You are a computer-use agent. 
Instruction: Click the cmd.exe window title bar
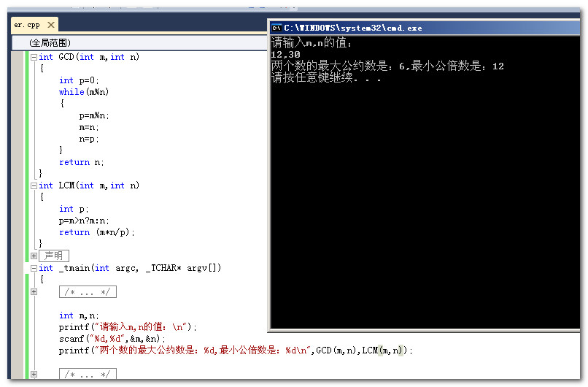click(425, 28)
